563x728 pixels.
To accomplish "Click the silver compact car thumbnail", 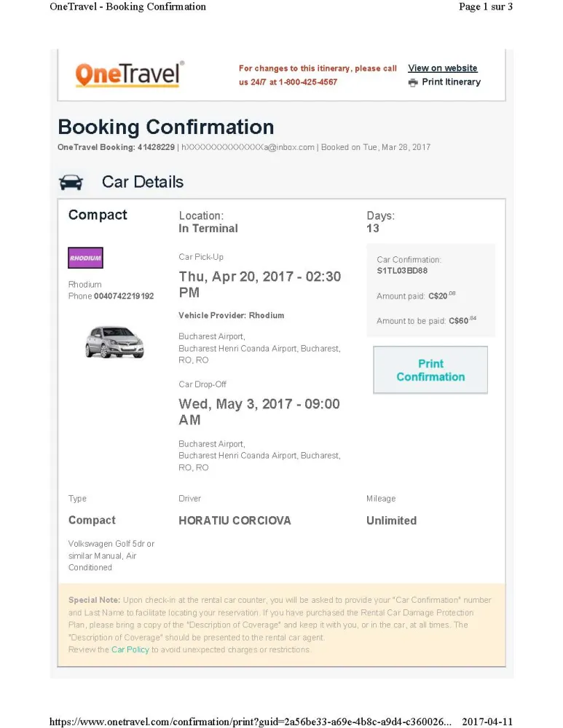I will coord(114,341).
